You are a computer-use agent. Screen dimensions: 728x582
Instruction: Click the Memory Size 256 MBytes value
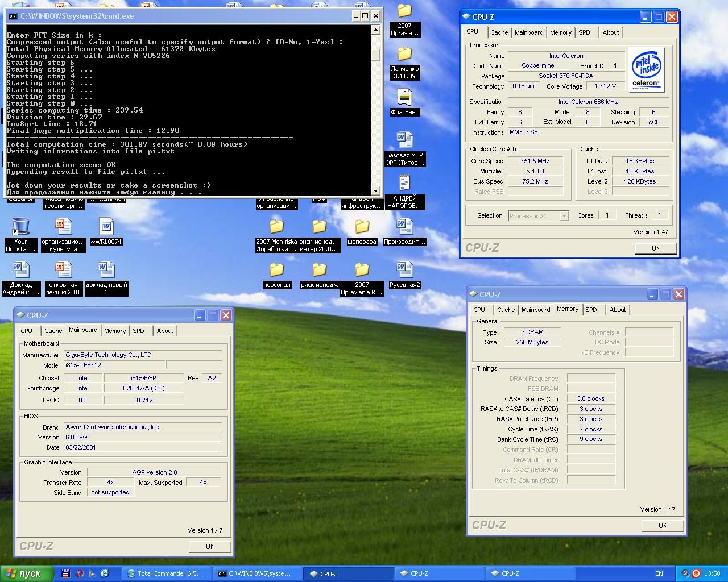coord(532,342)
